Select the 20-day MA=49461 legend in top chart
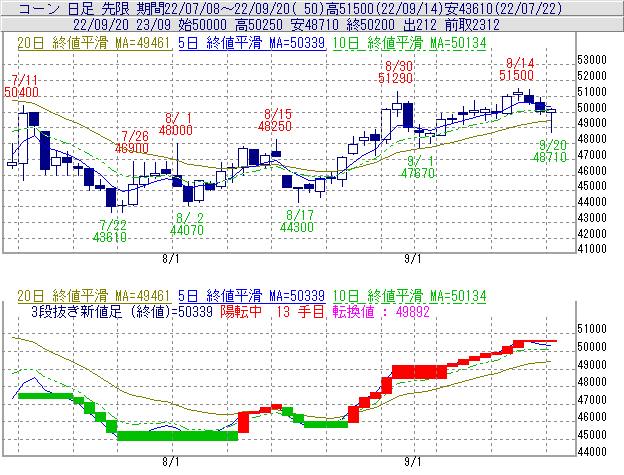This screenshot has width=624, height=475. click(x=94, y=43)
